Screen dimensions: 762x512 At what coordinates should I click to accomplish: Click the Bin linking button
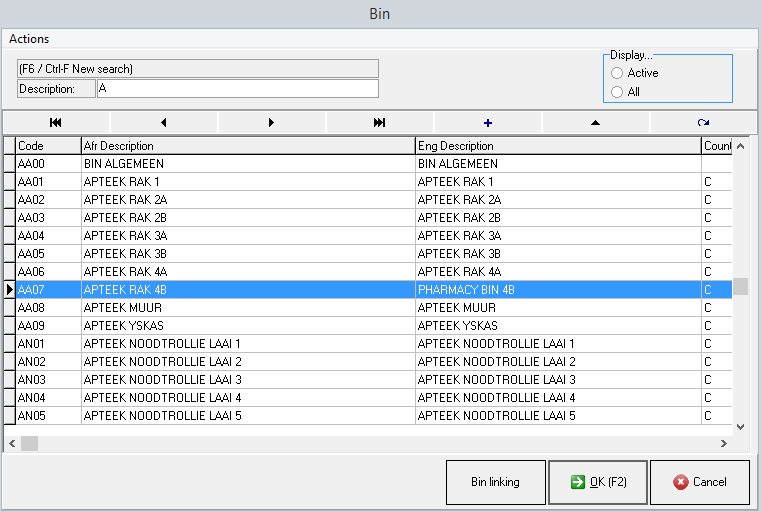click(x=496, y=482)
